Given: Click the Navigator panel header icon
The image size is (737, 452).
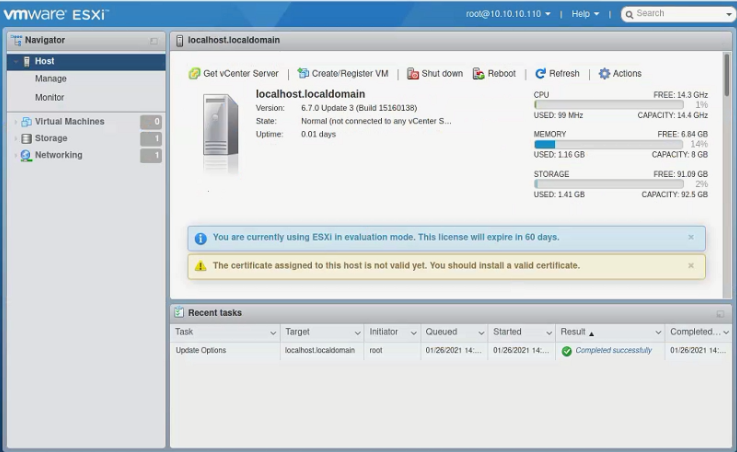Looking at the screenshot, I should (16, 40).
